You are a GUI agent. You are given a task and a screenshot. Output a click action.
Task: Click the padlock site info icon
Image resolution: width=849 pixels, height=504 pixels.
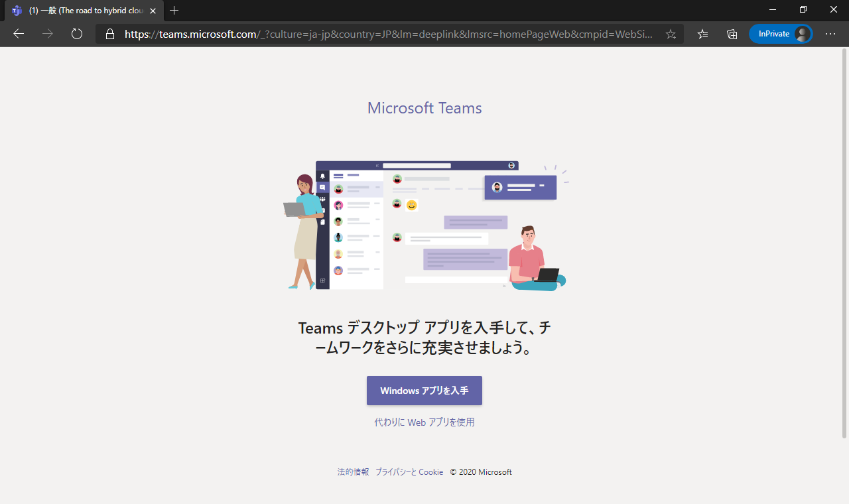pyautogui.click(x=110, y=34)
